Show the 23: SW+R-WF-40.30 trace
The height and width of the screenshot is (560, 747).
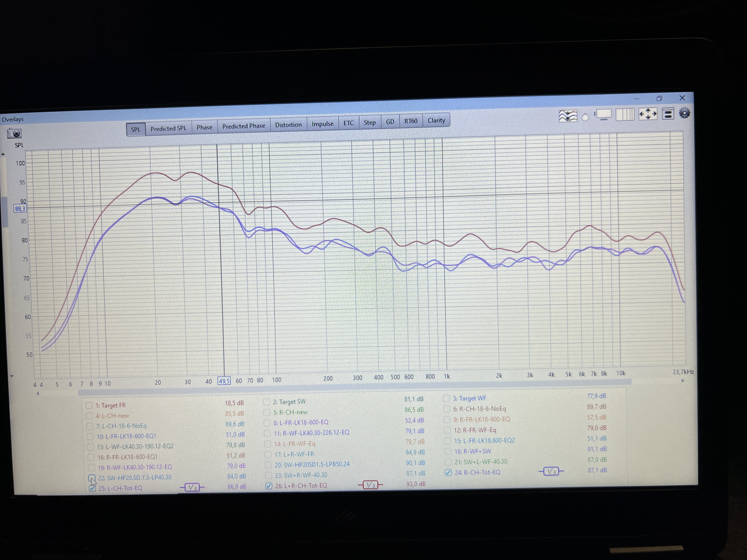pyautogui.click(x=268, y=475)
